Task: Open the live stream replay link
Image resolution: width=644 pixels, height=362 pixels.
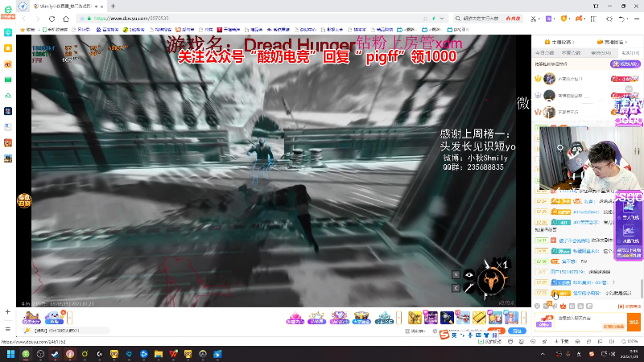Action: coord(613,42)
